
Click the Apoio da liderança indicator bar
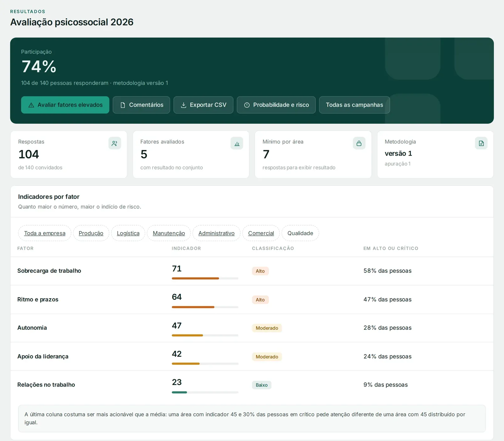(x=205, y=364)
